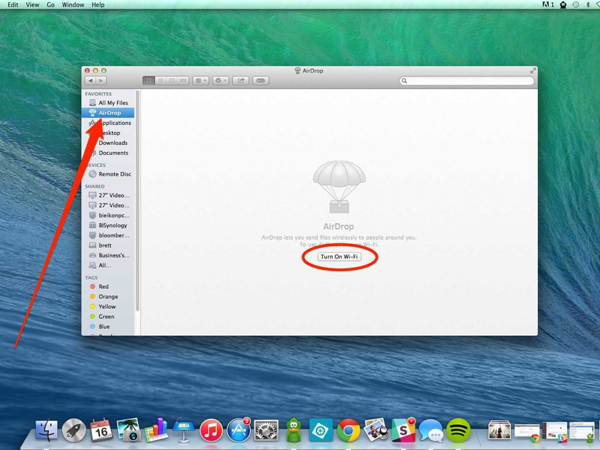The image size is (600, 450).
Task: Select the Red tag
Action: 108,286
